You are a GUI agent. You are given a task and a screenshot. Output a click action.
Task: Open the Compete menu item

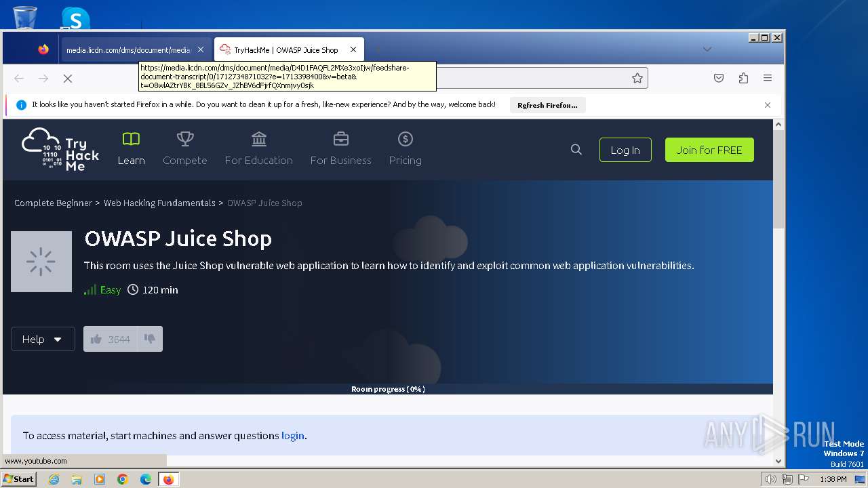[184, 149]
